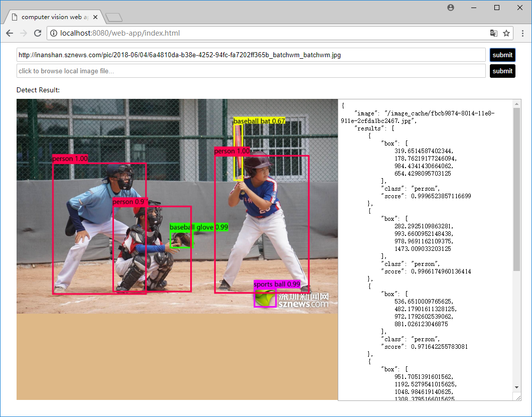The height and width of the screenshot is (417, 532).
Task: Click box value 319.6514587402344
Action: tap(424, 151)
